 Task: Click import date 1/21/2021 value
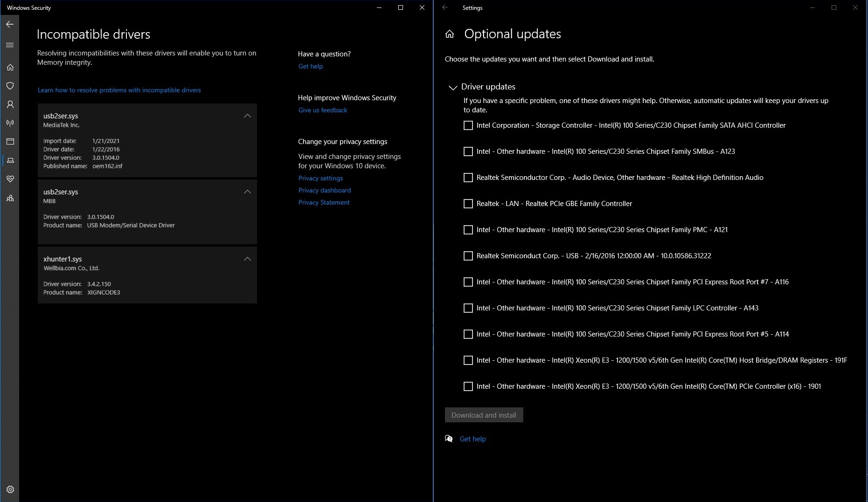point(106,141)
